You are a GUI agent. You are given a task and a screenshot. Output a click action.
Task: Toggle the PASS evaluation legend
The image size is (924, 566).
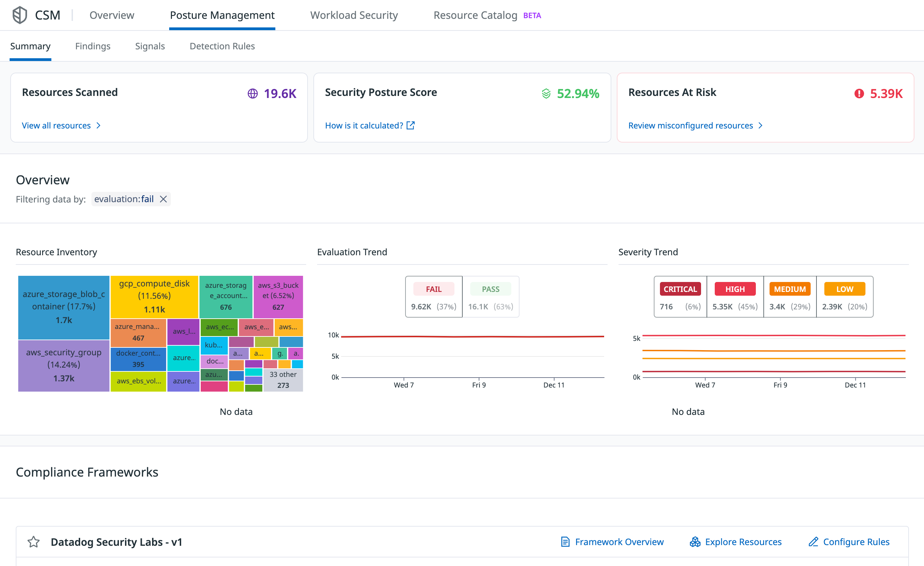tap(490, 289)
